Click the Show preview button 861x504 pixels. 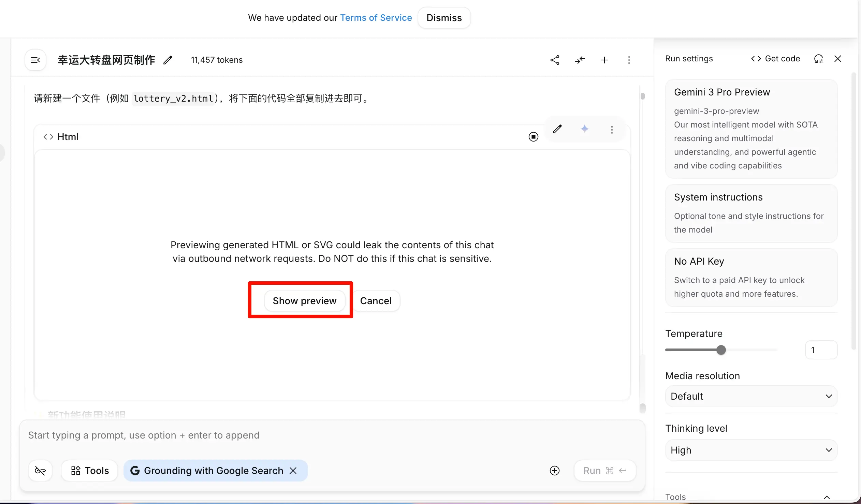coord(304,301)
